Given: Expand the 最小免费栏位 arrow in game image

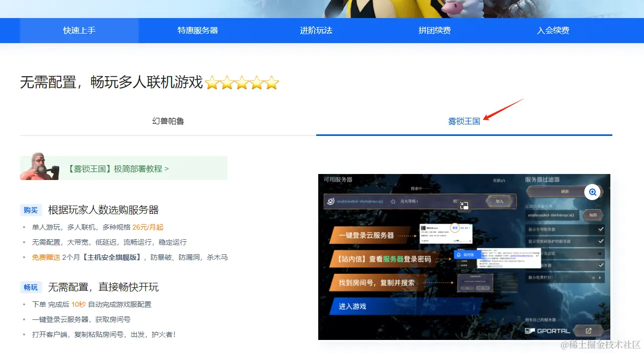Looking at the screenshot, I should 600,277.
